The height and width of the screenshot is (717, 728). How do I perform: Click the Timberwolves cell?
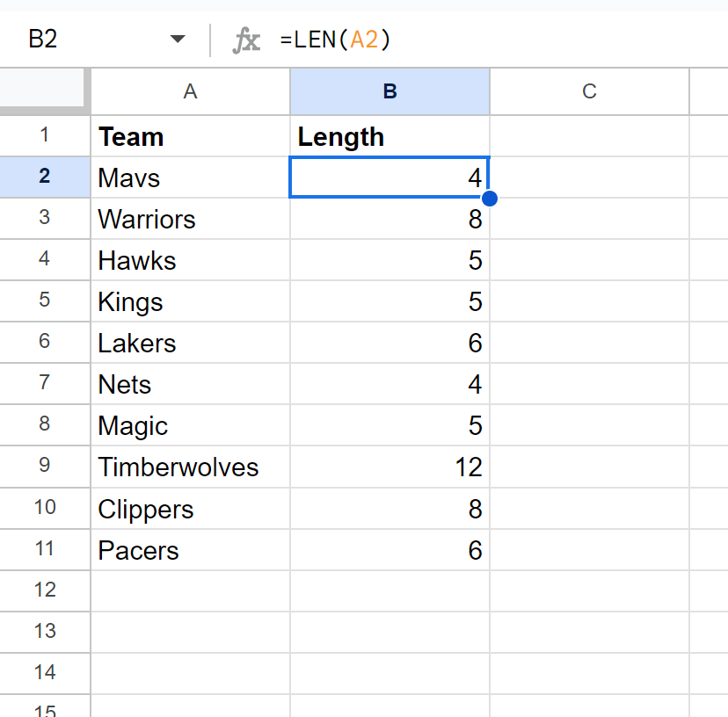190,467
